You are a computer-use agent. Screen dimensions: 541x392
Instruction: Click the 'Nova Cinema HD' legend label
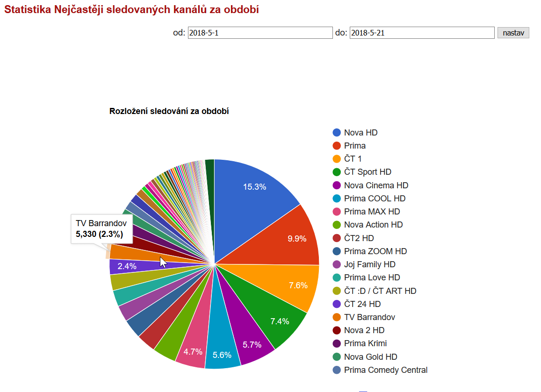click(x=376, y=185)
